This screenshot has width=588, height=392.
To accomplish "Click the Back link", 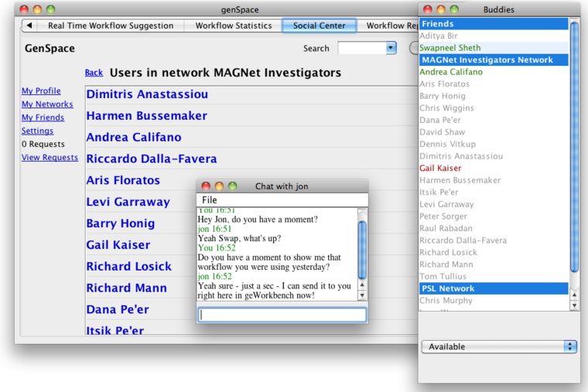I will pyautogui.click(x=94, y=73).
